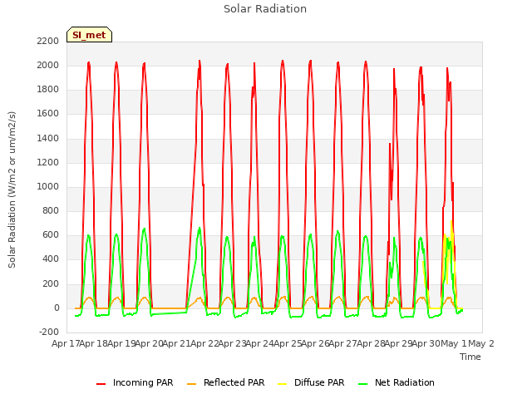This screenshot has height=399, width=532.
Task: Click the Apr 27 x-axis date label
Action: point(343,343)
